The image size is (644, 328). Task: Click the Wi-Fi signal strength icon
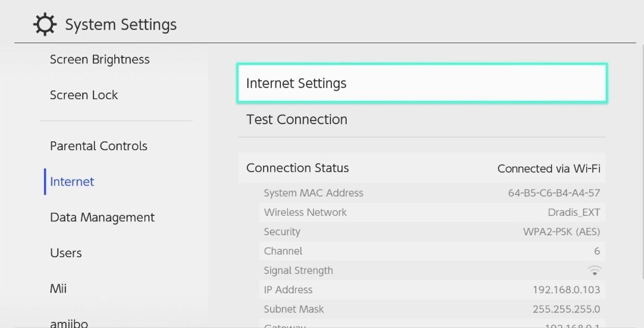coord(594,271)
